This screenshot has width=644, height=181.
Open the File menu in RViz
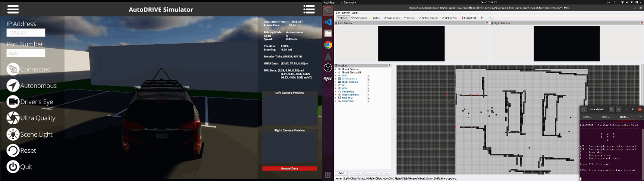(x=338, y=13)
